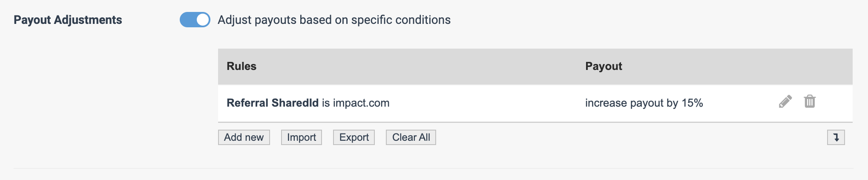Click the impact.com rule value
Viewport: 868px width, 180px height.
(361, 103)
